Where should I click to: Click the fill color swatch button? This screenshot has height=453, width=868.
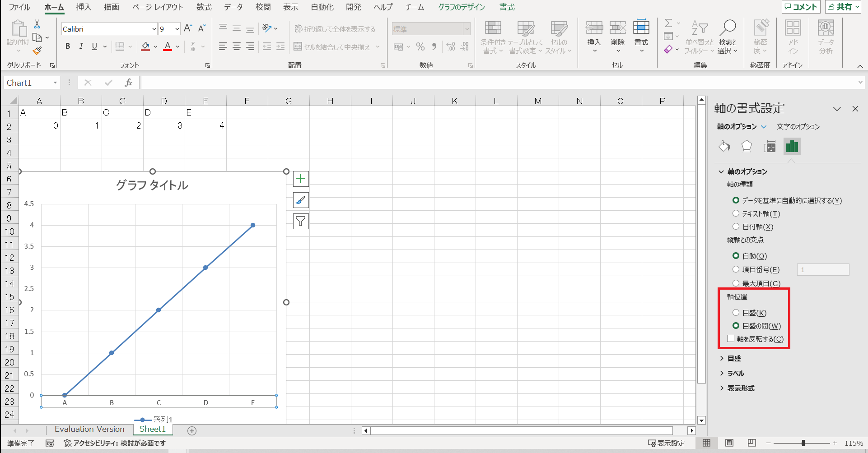click(145, 46)
